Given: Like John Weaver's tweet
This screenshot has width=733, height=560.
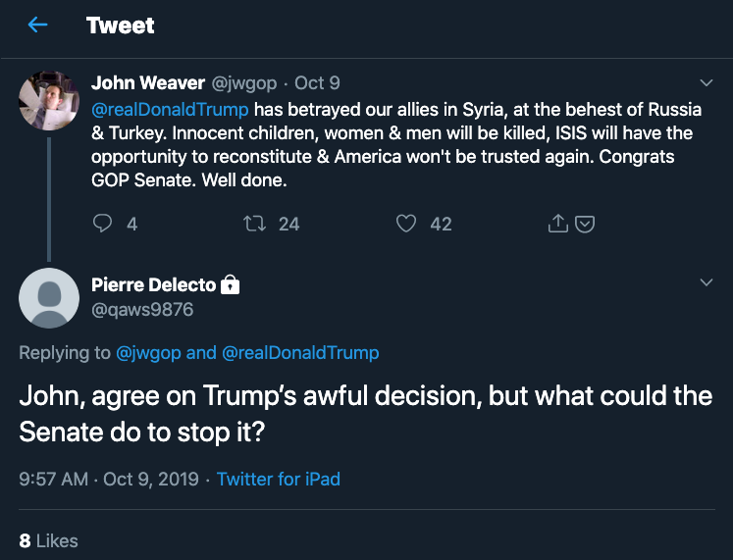Looking at the screenshot, I should [406, 224].
